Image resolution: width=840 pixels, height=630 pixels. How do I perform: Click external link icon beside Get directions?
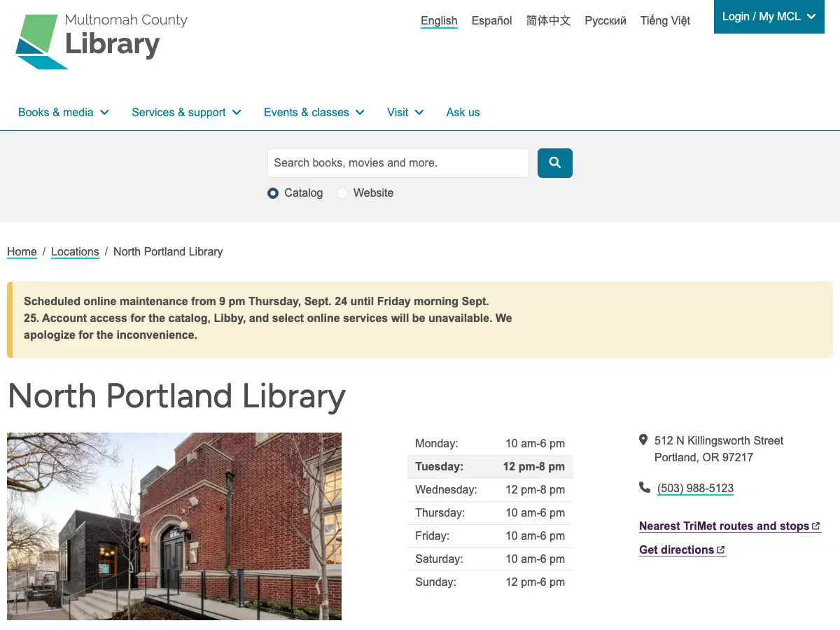click(x=721, y=549)
